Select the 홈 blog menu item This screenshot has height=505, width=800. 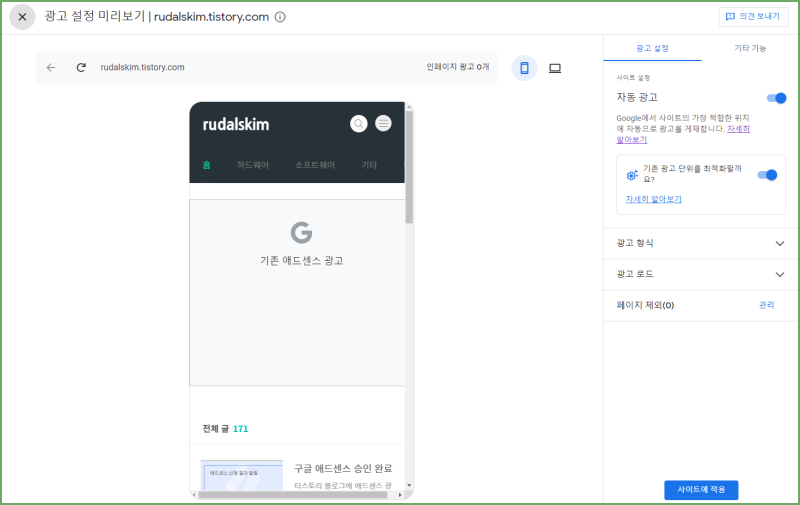coord(207,165)
